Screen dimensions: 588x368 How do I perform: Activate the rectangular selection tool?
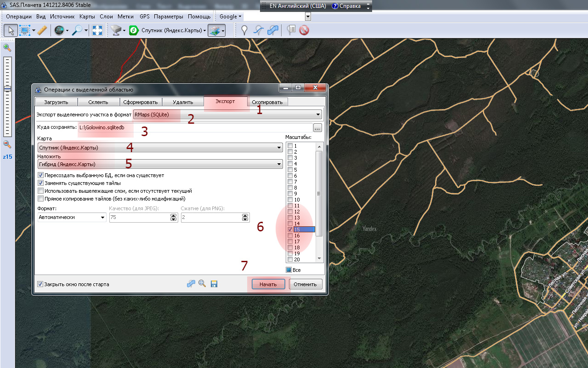point(24,30)
